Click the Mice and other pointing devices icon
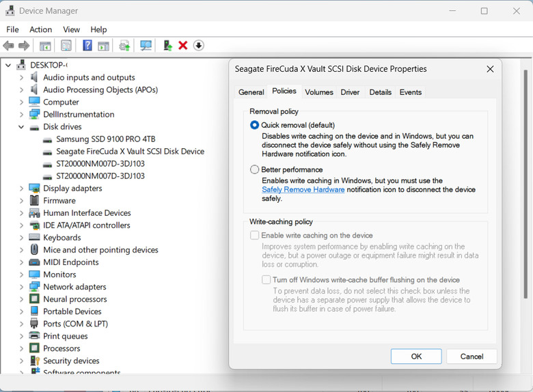This screenshot has height=392, width=533. coord(34,250)
